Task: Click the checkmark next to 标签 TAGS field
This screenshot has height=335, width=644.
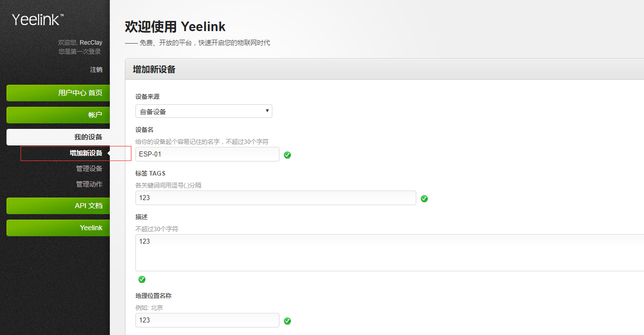Action: tap(424, 199)
